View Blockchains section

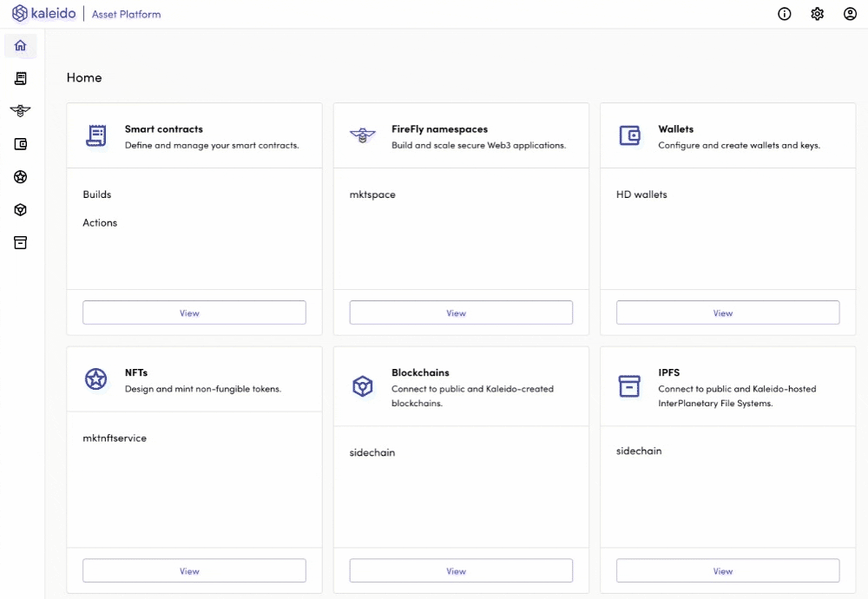pyautogui.click(x=461, y=570)
